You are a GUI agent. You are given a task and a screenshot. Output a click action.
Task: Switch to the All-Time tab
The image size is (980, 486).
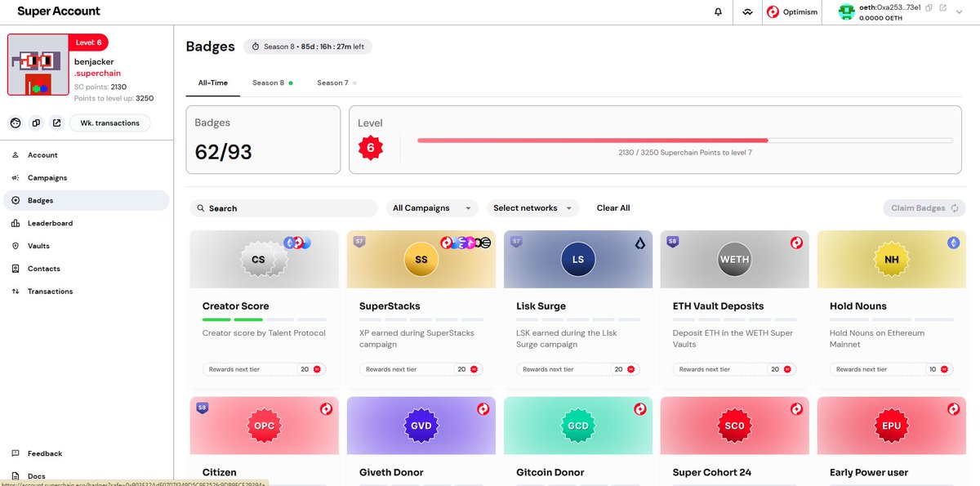point(213,82)
